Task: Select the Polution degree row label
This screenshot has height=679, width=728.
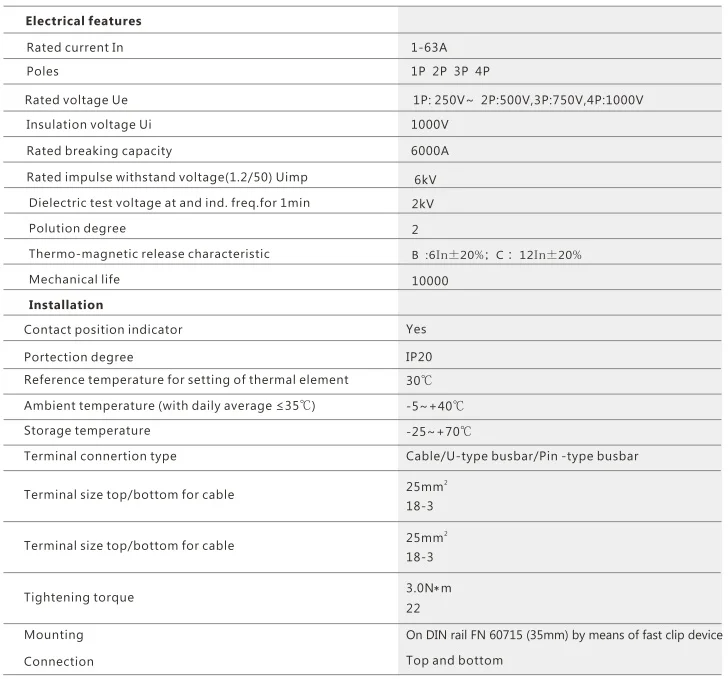Action: [x=77, y=229]
